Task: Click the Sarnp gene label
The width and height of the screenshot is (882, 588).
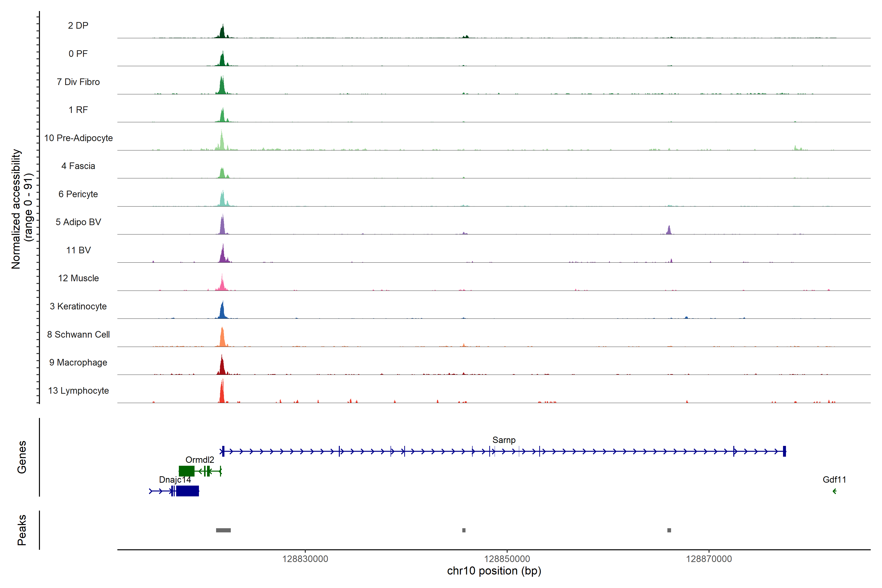Action: [504, 440]
